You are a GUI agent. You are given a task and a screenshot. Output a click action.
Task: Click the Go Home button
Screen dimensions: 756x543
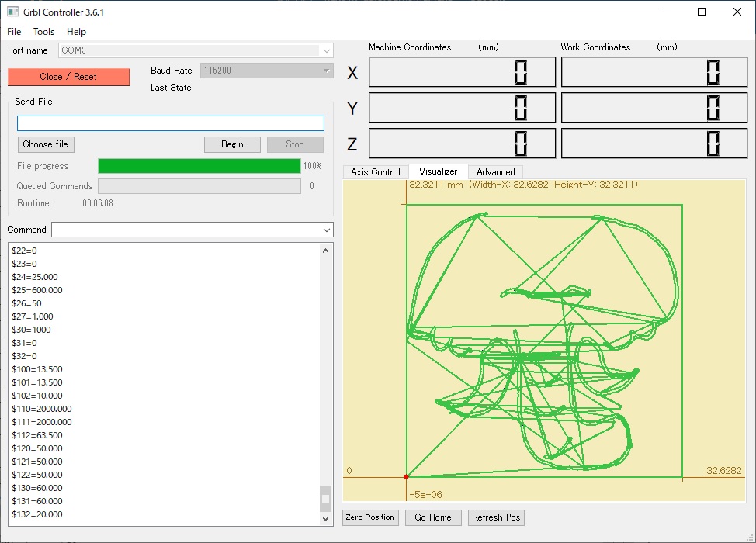click(433, 517)
